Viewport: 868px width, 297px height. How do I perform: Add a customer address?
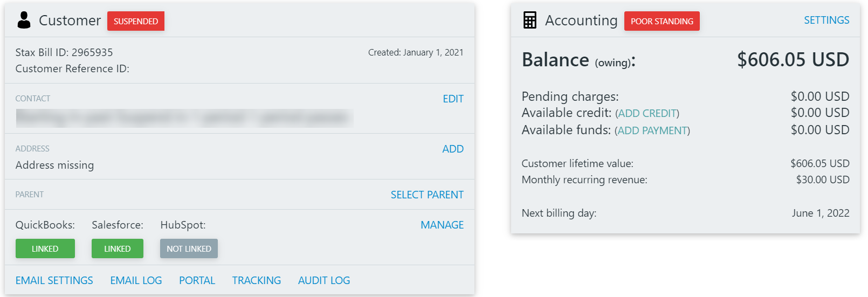pos(453,149)
